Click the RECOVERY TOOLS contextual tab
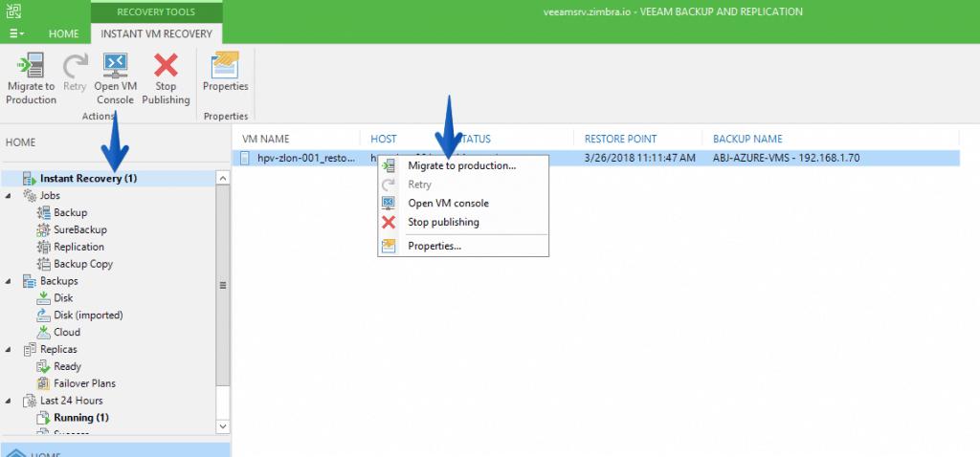The width and height of the screenshot is (980, 457). [x=156, y=11]
